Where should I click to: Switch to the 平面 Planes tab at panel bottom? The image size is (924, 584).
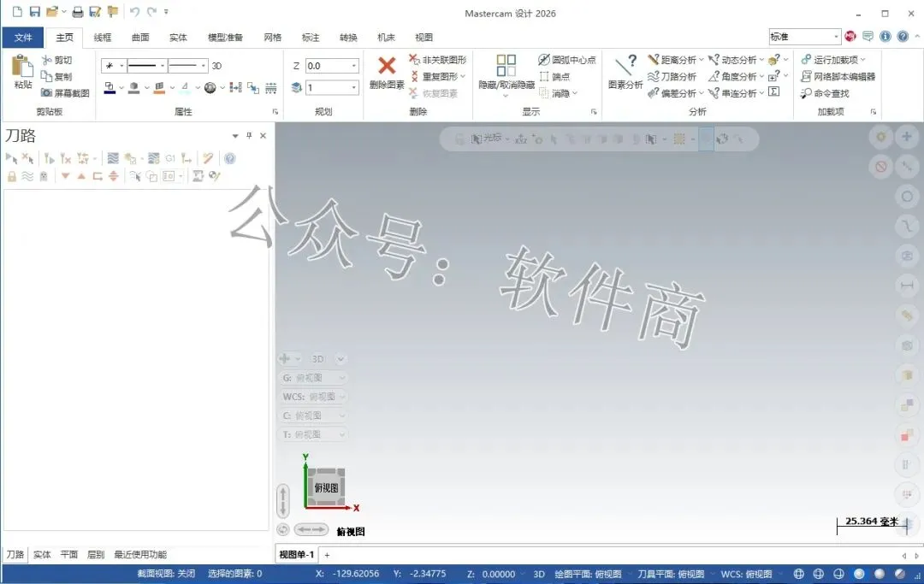69,555
